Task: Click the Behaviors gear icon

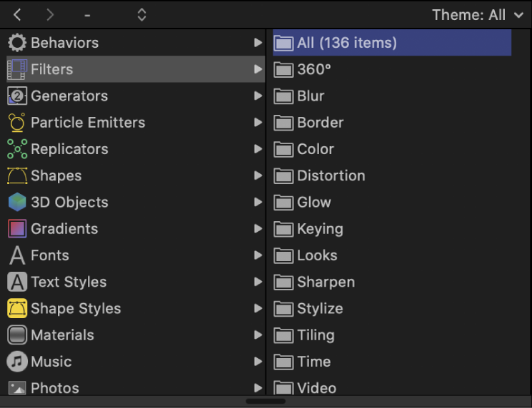Action: (x=17, y=43)
